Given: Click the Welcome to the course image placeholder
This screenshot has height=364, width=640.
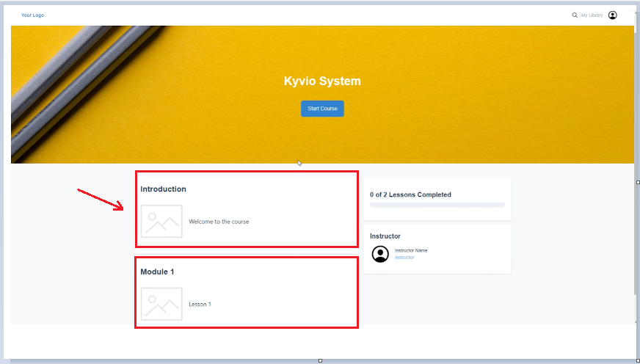Looking at the screenshot, I should [x=161, y=221].
